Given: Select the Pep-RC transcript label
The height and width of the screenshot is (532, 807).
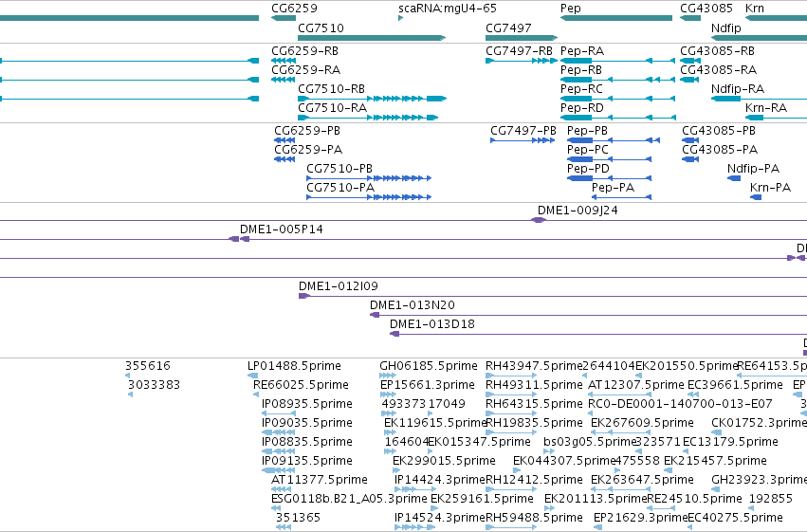Looking at the screenshot, I should click(581, 89).
